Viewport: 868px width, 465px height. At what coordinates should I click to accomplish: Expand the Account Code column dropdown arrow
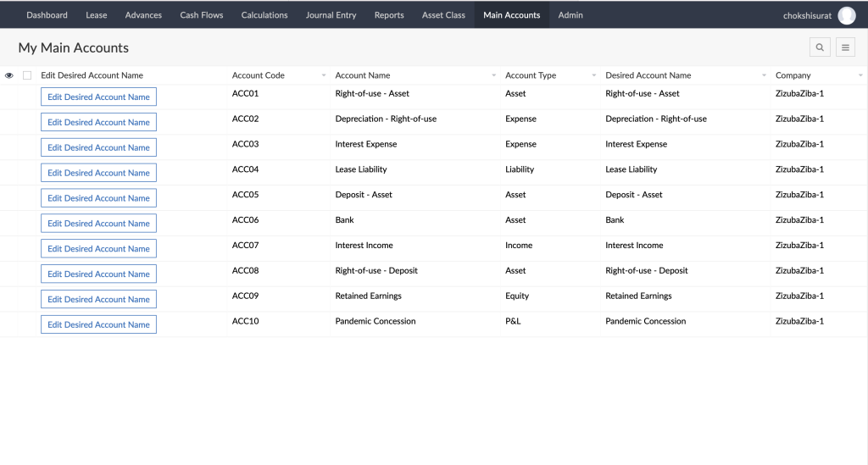click(x=323, y=76)
